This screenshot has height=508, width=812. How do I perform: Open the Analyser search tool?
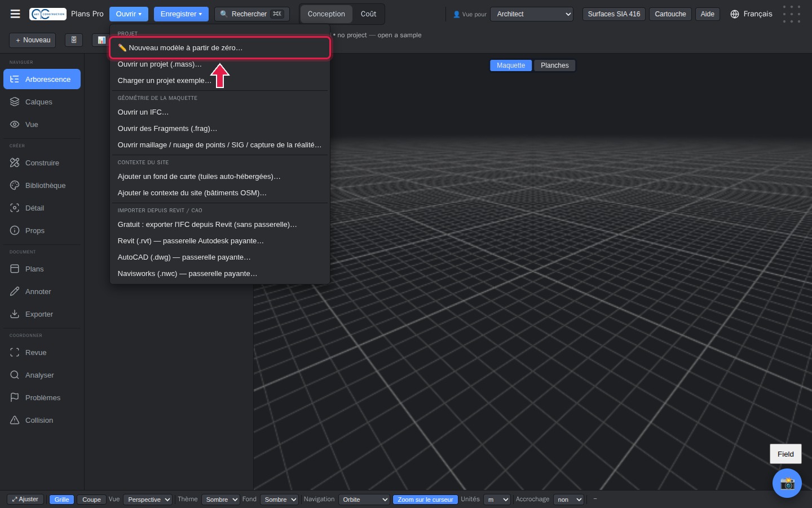pos(42,375)
